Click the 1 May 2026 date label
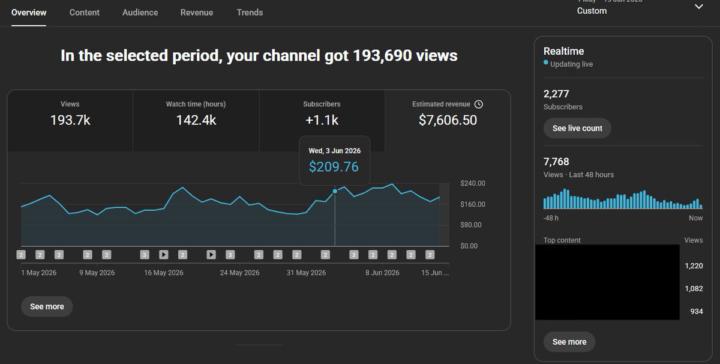The image size is (720, 364). pyautogui.click(x=39, y=273)
